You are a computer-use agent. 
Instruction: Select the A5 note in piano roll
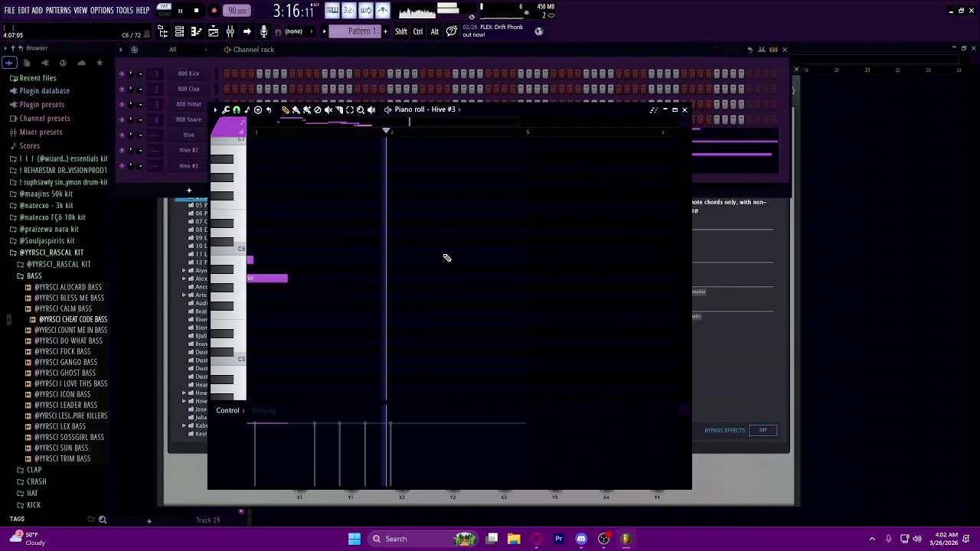click(x=267, y=278)
